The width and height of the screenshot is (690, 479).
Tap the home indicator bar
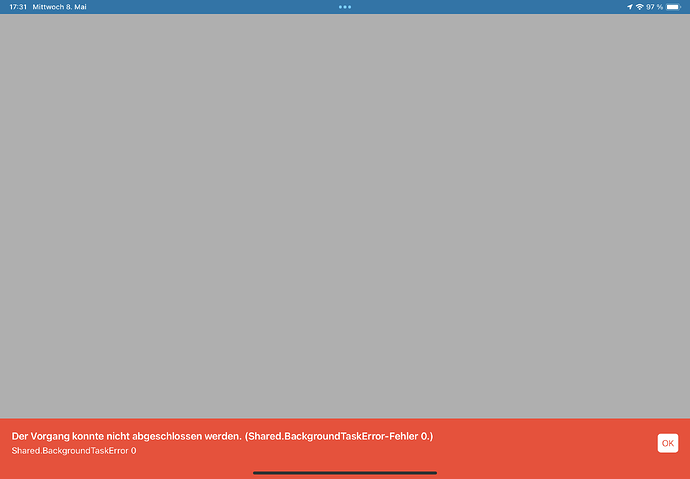[x=345, y=473]
